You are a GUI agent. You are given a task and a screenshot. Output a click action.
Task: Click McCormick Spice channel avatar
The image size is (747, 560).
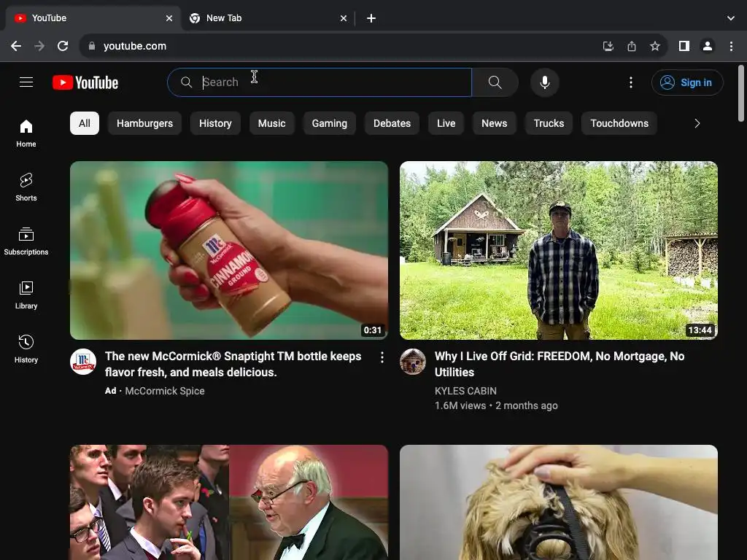(x=83, y=362)
